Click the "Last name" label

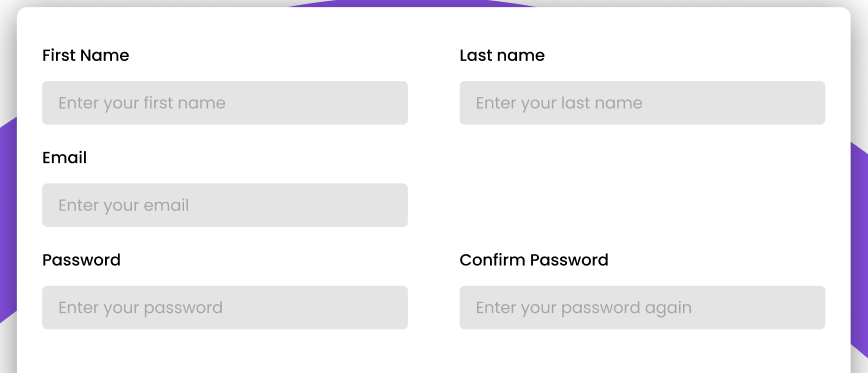[x=502, y=55]
